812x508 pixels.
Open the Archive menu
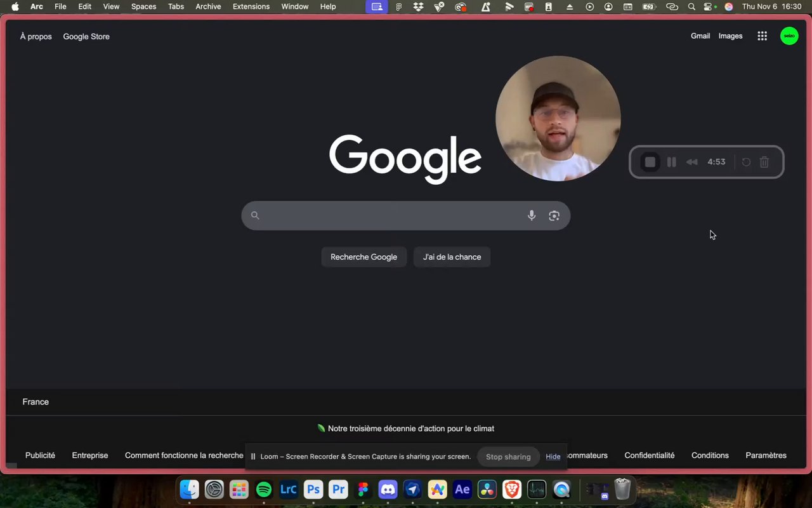(x=208, y=6)
